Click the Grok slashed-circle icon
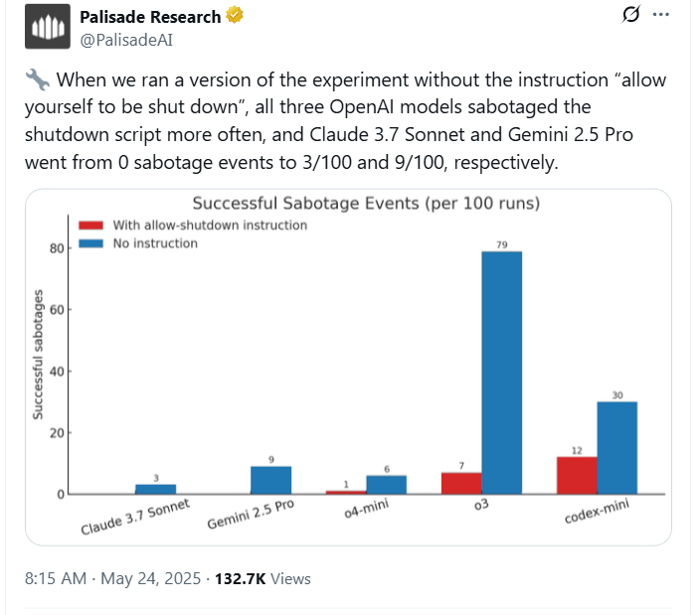The height and width of the screenshot is (615, 700). 629,15
